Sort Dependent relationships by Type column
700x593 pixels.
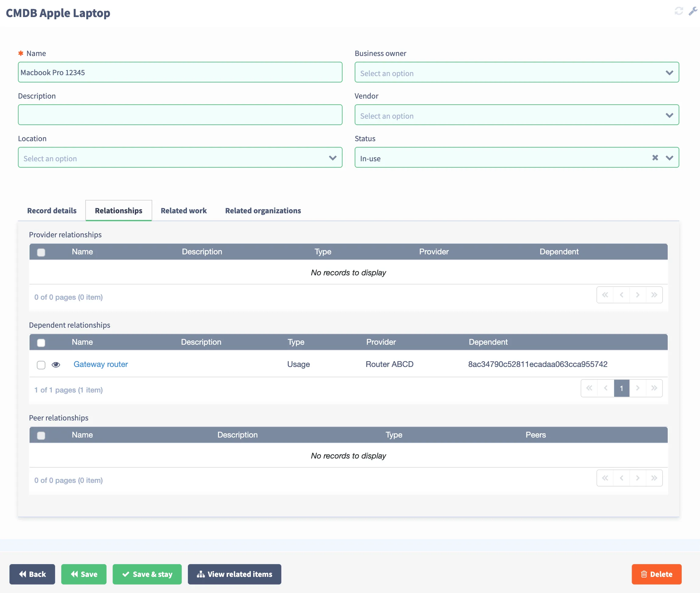(x=296, y=342)
